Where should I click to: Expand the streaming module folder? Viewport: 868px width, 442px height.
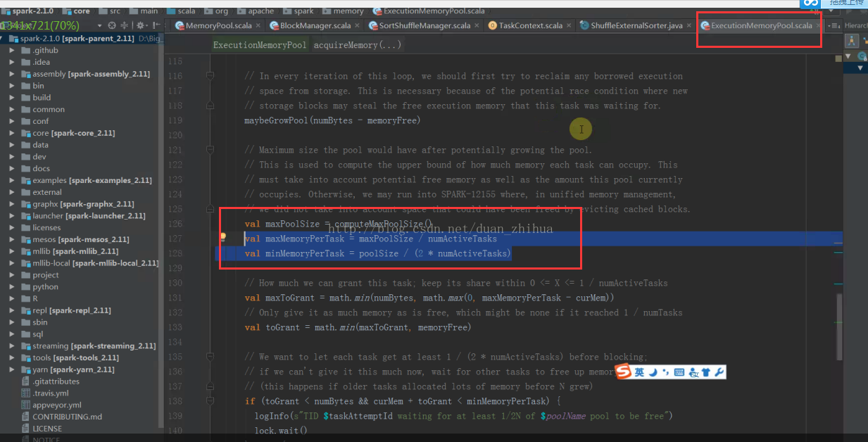point(12,346)
